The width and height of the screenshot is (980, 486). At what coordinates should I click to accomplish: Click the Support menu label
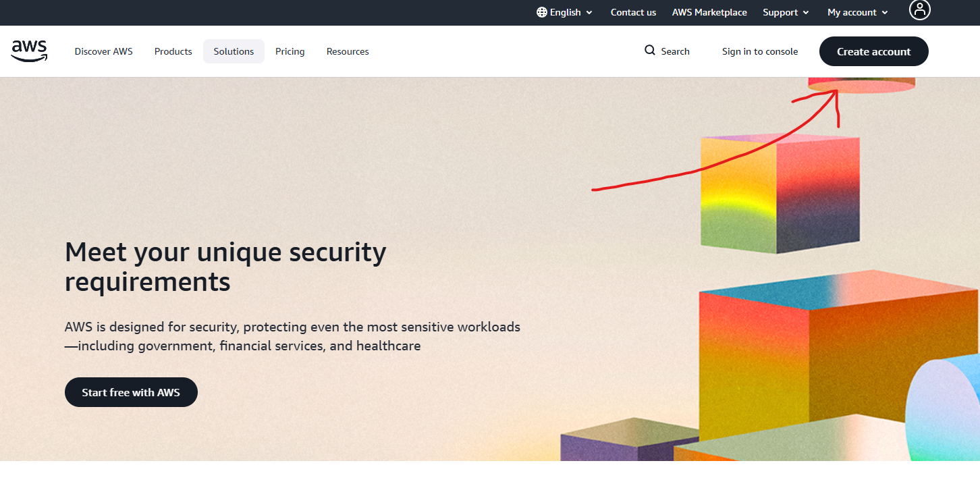pos(781,12)
